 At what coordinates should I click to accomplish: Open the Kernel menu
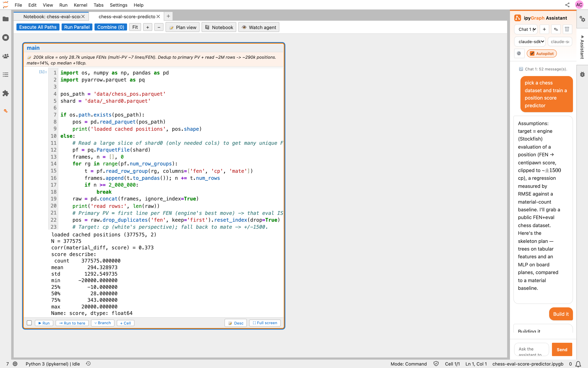tap(80, 5)
